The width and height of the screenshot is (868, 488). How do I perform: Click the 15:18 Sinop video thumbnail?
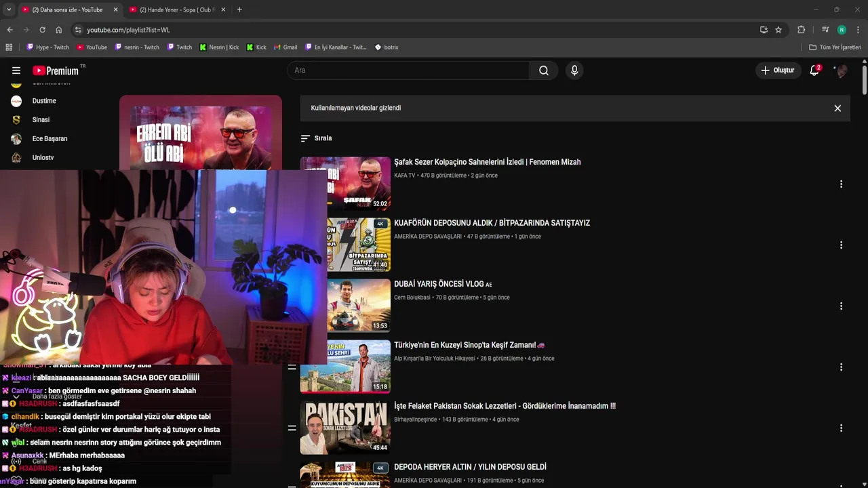[345, 366]
